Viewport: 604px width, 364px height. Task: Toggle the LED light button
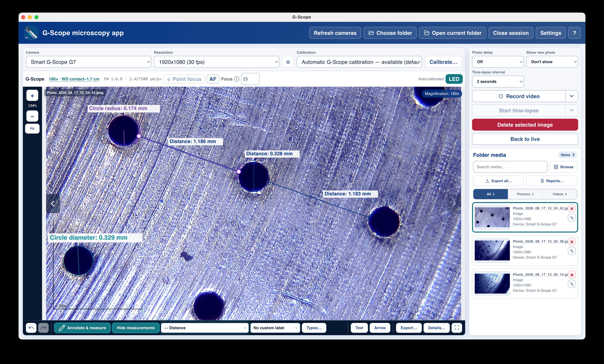coord(454,79)
